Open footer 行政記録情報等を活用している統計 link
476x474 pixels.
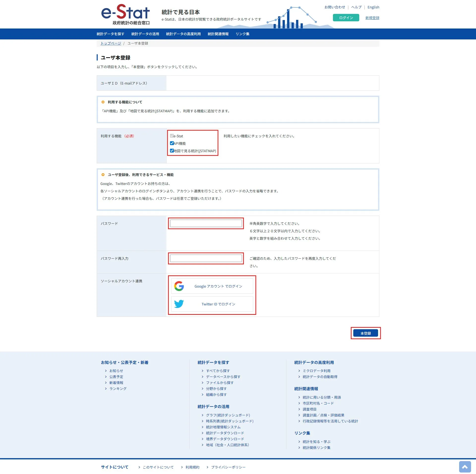[x=330, y=421]
